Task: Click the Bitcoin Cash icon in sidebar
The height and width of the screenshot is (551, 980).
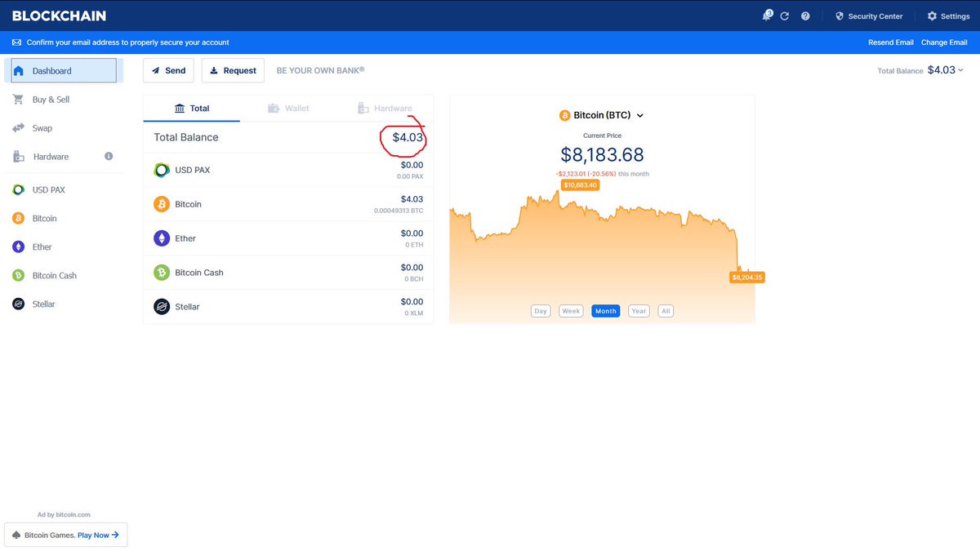Action: (18, 276)
